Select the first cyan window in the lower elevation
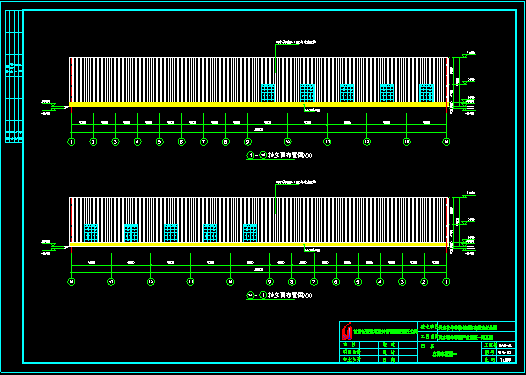 click(91, 233)
